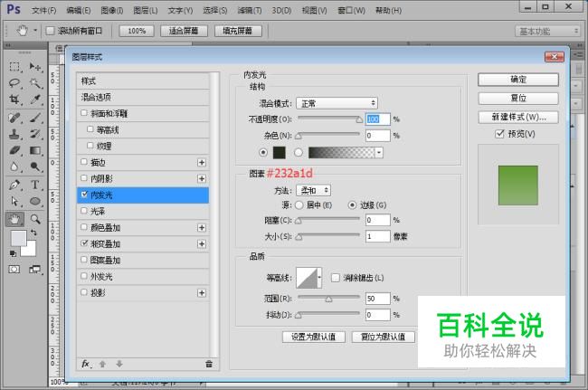Select the Gradient tool
The height and width of the screenshot is (390, 588).
coord(35,150)
